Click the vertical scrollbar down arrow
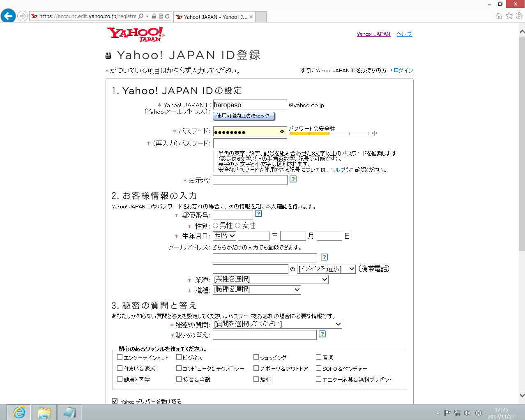 click(x=522, y=396)
